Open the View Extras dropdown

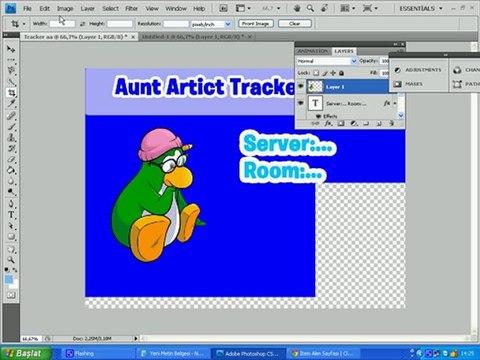pyautogui.click(x=243, y=8)
